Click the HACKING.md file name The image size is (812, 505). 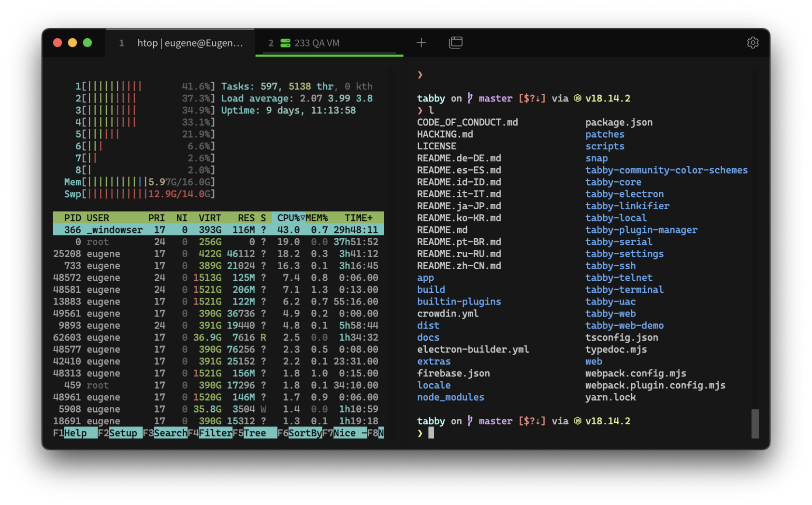point(445,134)
